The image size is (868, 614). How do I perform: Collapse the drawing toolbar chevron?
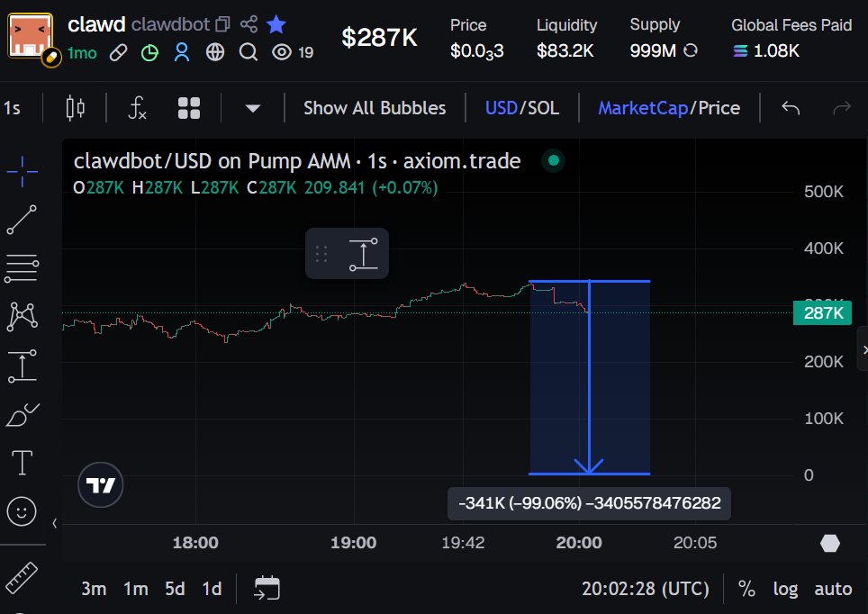(x=54, y=523)
